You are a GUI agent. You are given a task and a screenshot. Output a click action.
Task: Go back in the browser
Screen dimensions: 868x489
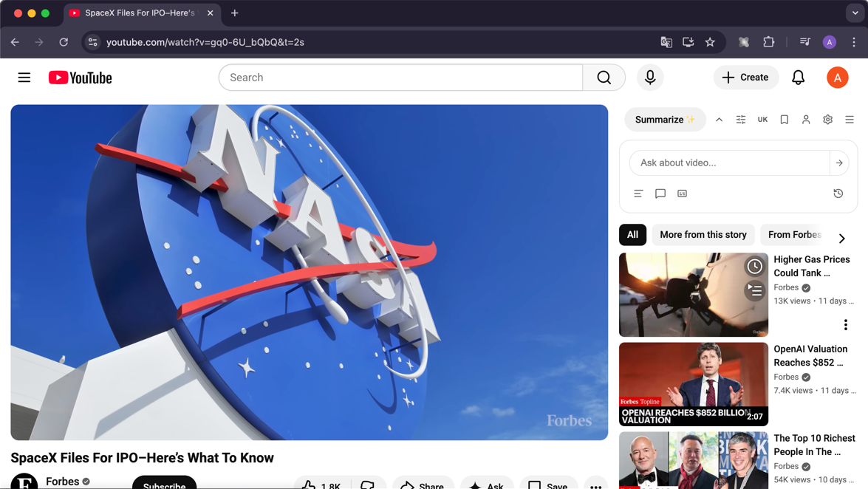[x=15, y=42]
